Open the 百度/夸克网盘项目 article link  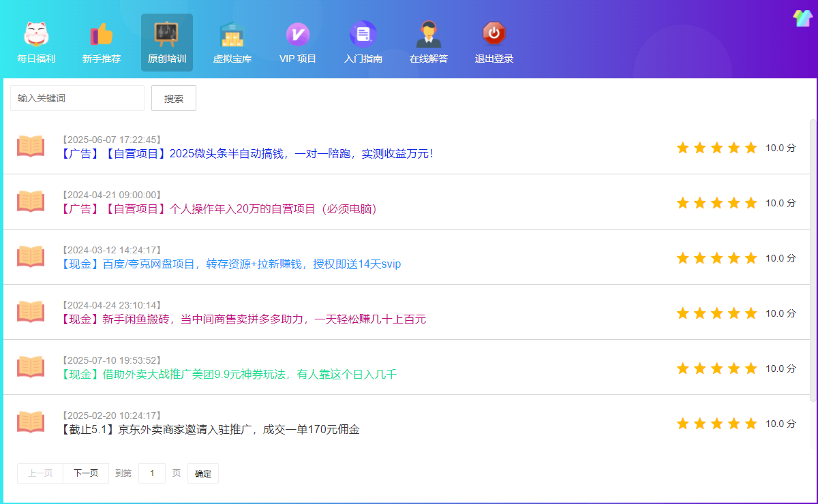click(x=231, y=264)
